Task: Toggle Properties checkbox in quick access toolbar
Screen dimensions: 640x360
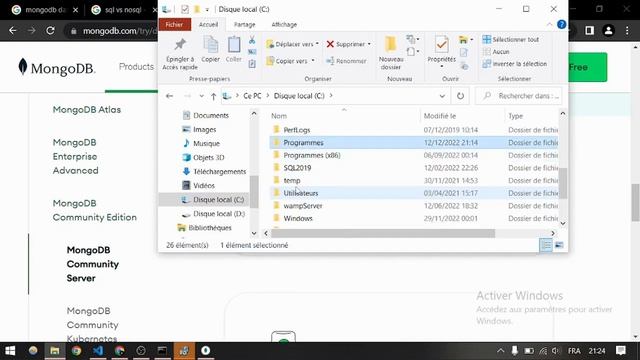Action: pos(185,9)
